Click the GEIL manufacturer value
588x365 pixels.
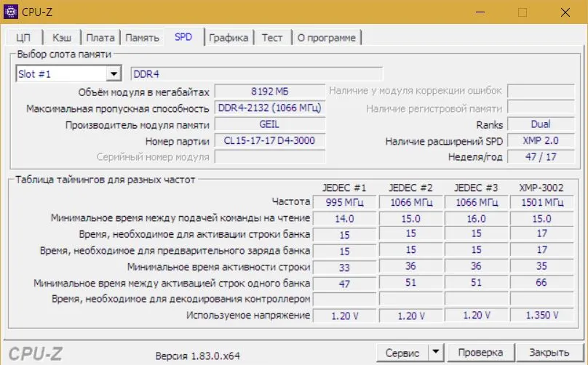point(270,124)
